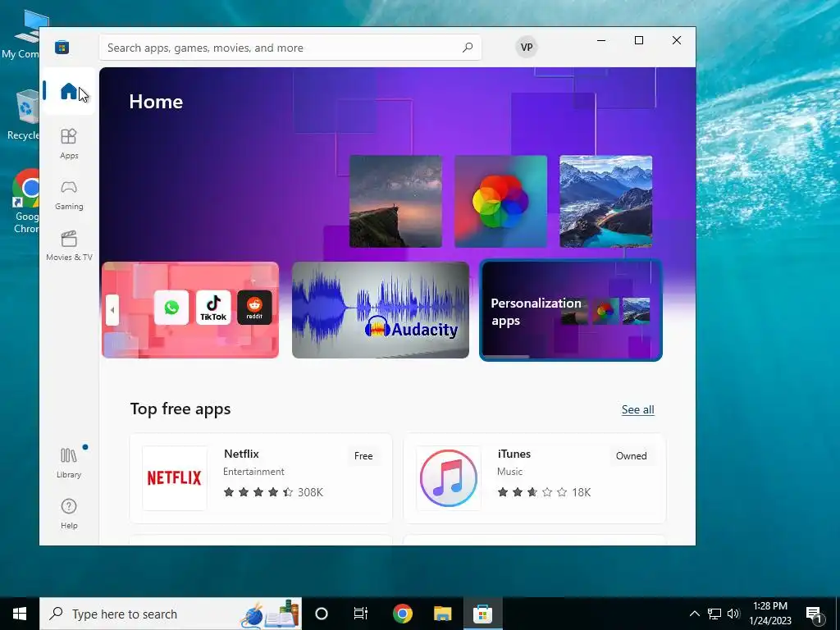
Task: Open the TikTok icon in the pink banner
Action: (x=213, y=308)
